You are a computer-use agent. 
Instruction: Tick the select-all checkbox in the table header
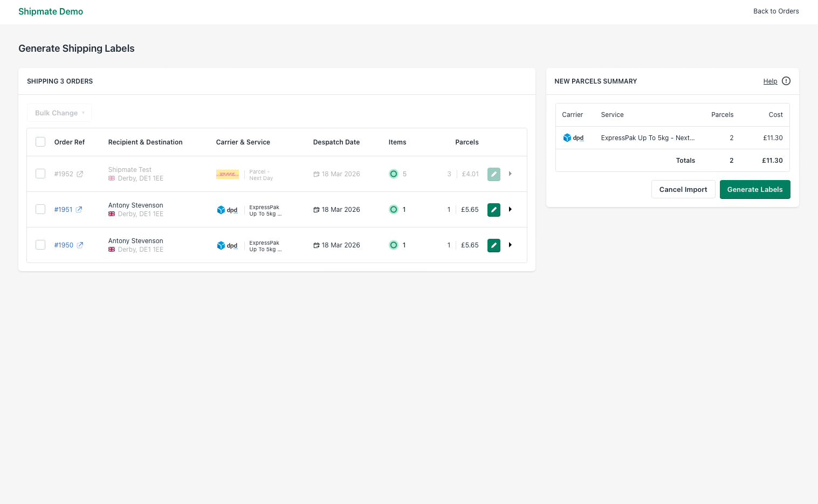(40, 141)
